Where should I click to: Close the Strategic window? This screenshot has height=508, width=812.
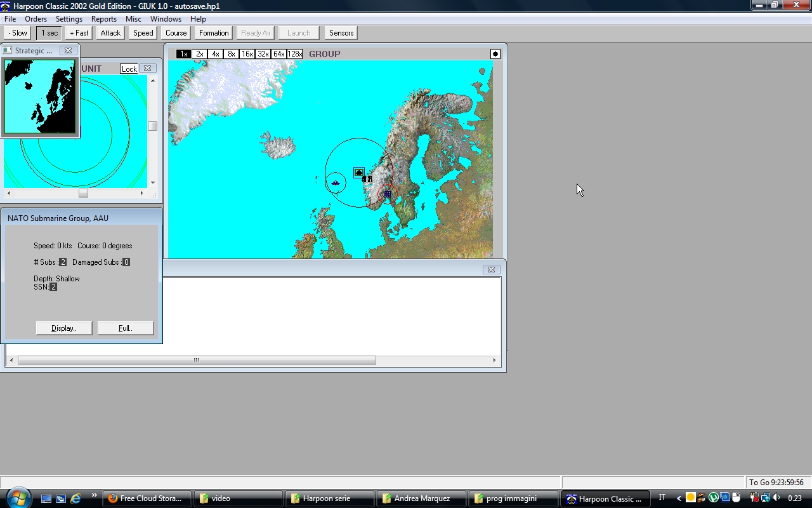68,50
